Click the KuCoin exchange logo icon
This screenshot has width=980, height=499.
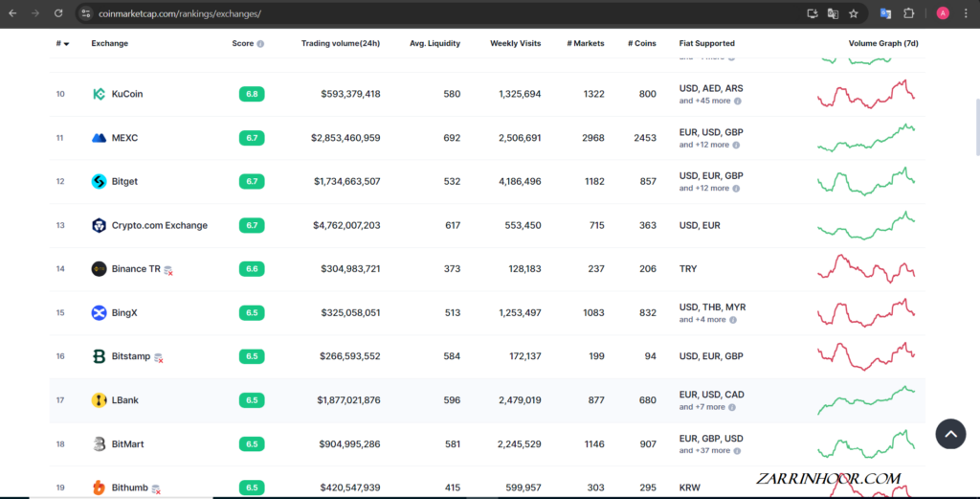coord(99,94)
